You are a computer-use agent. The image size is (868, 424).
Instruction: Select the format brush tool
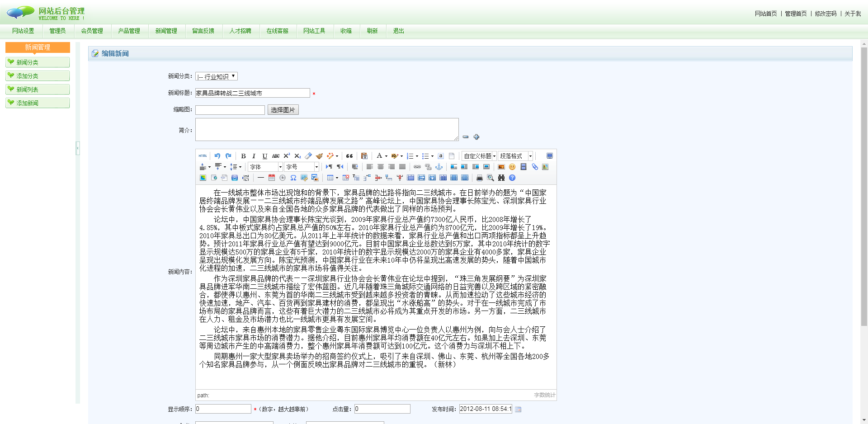[x=319, y=156]
